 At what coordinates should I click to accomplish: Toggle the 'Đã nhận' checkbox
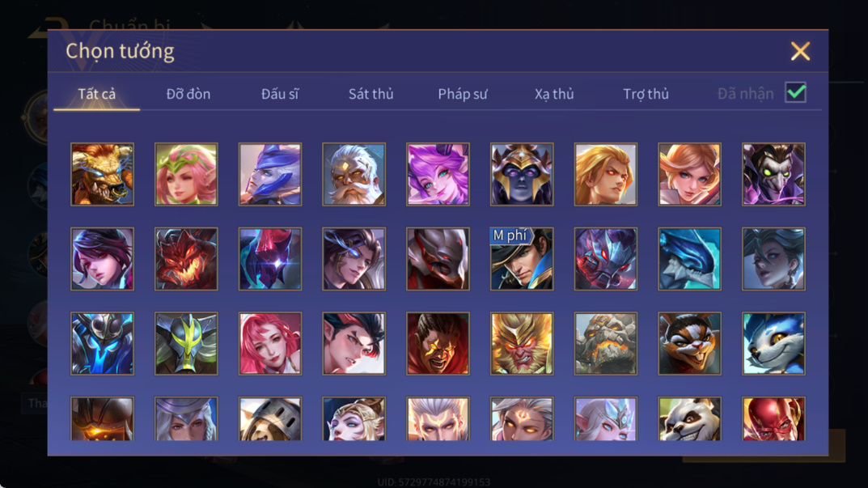tap(795, 92)
